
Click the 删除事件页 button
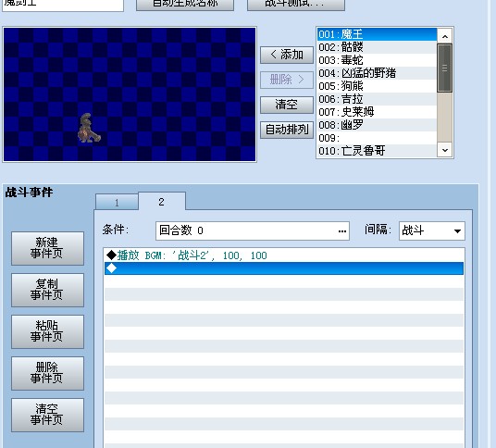47,373
